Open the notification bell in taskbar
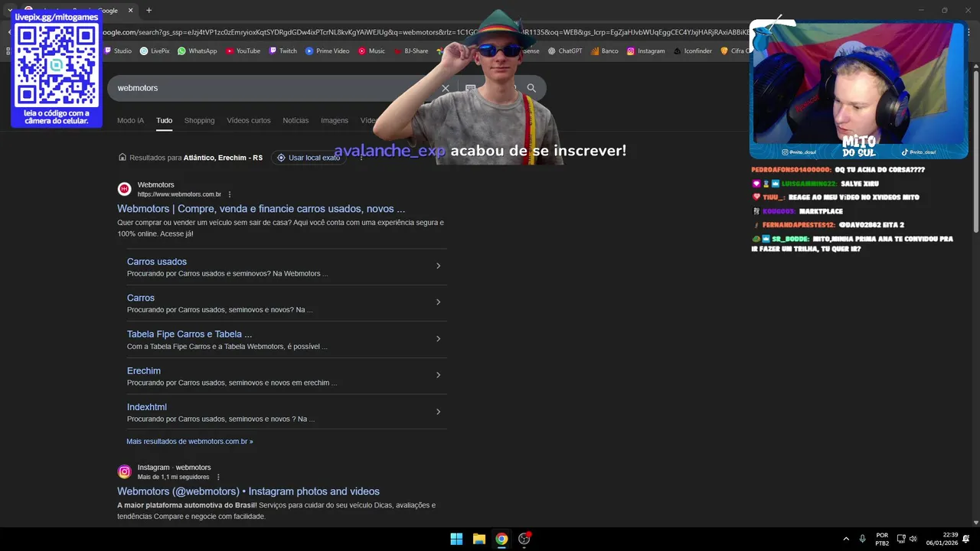980x551 pixels. click(x=966, y=539)
